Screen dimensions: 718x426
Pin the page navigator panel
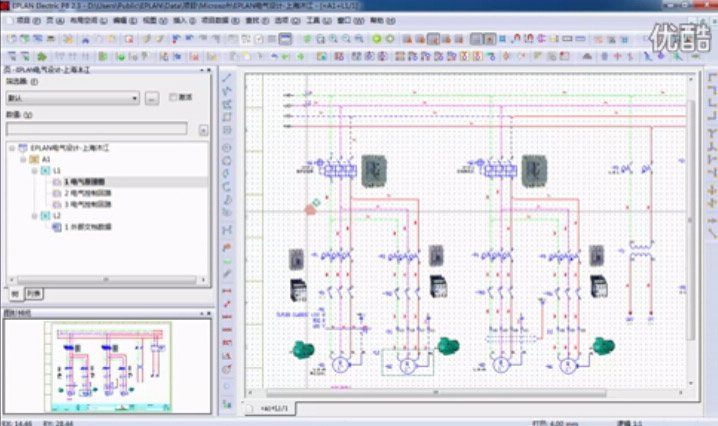[x=201, y=70]
